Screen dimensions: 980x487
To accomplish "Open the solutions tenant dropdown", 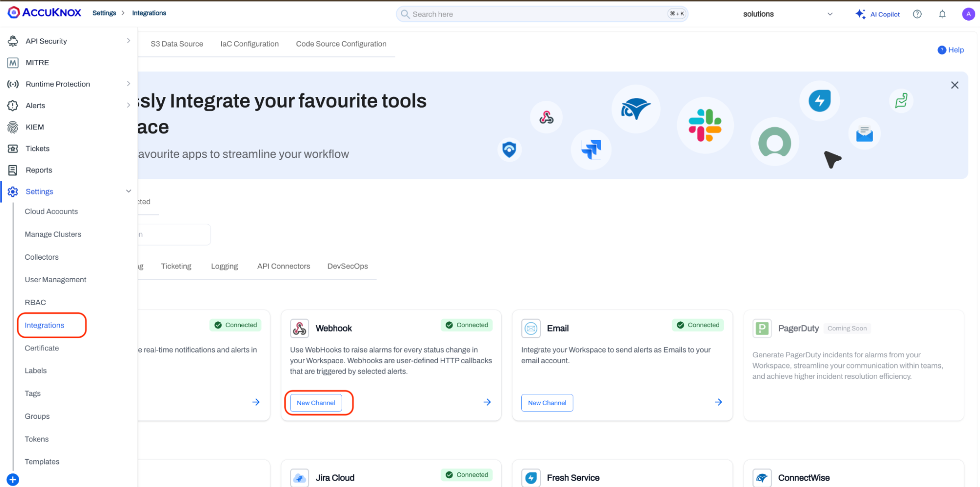I will (x=788, y=14).
